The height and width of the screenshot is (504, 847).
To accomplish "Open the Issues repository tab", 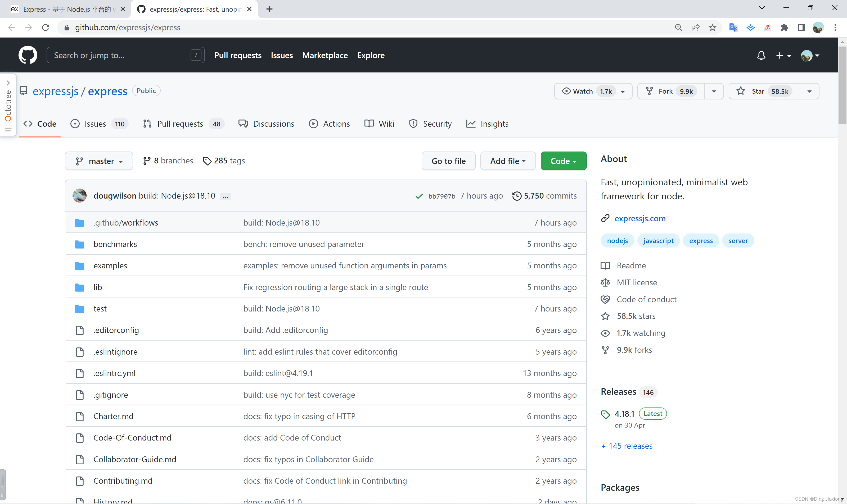I will tap(99, 124).
